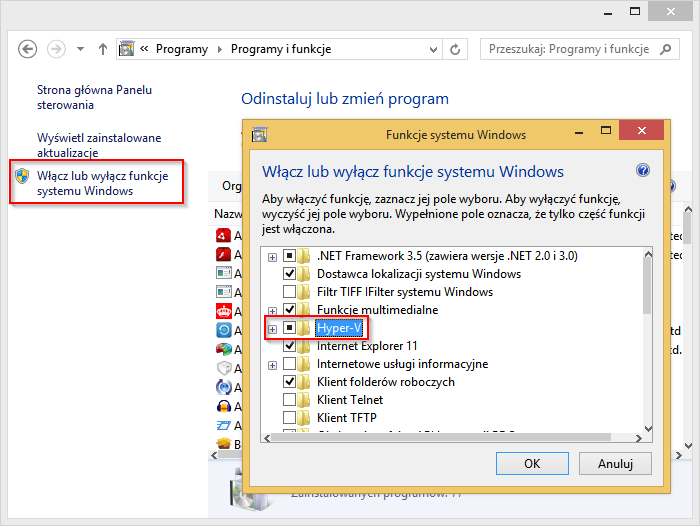Open address bar history dropdown

tap(433, 49)
